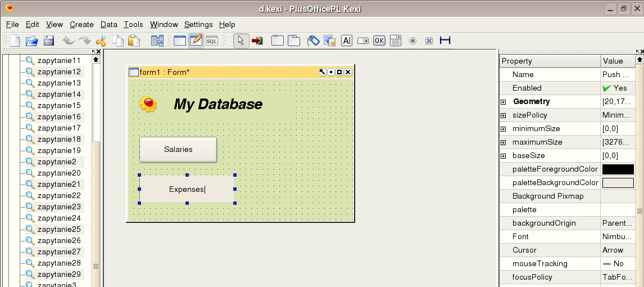Image resolution: width=644 pixels, height=287 pixels.
Task: Select zapytanie16 in the project tree
Action: tap(59, 116)
